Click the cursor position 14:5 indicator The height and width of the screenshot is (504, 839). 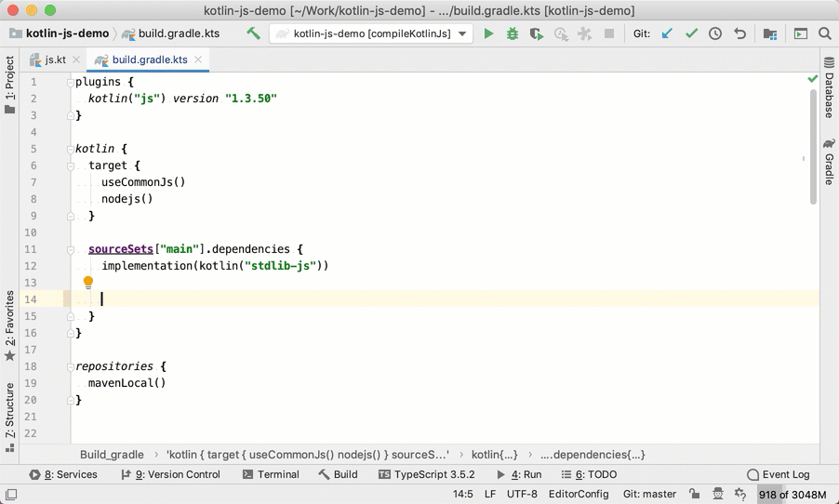[463, 494]
